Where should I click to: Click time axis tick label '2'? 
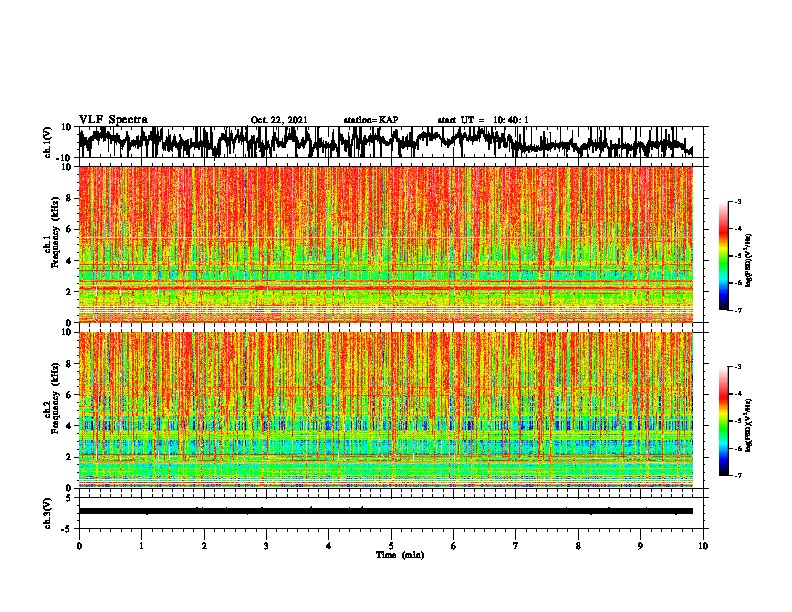click(204, 546)
